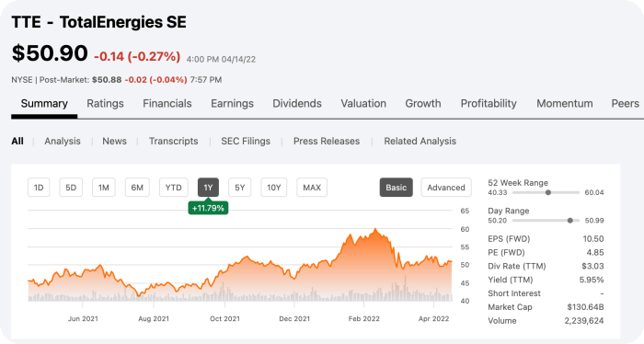The height and width of the screenshot is (344, 644).
Task: Click the +11.79% performance badge
Action: tap(208, 208)
